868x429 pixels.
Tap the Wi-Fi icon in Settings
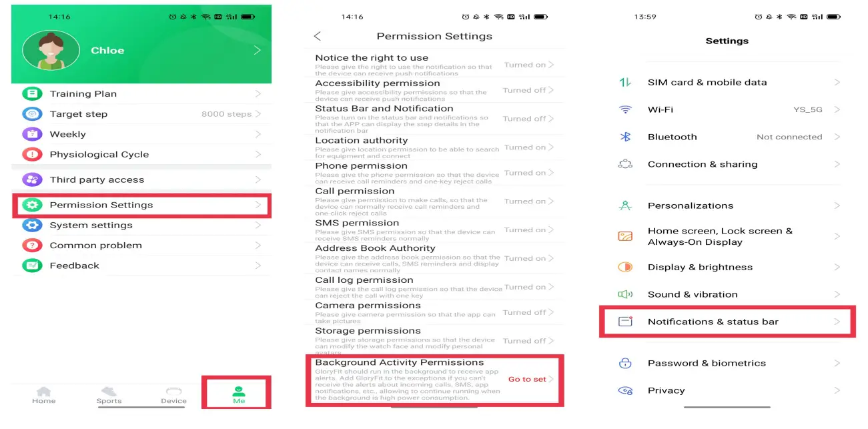click(x=625, y=109)
